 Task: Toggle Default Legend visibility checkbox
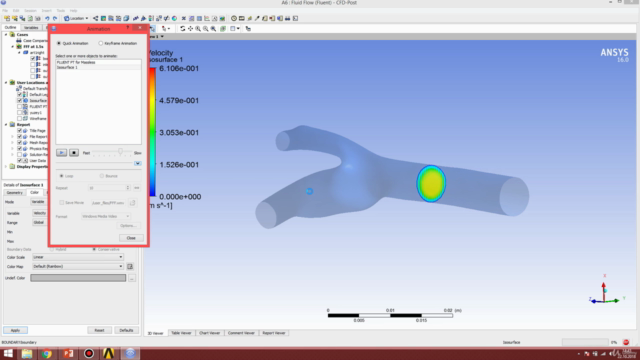coord(19,94)
